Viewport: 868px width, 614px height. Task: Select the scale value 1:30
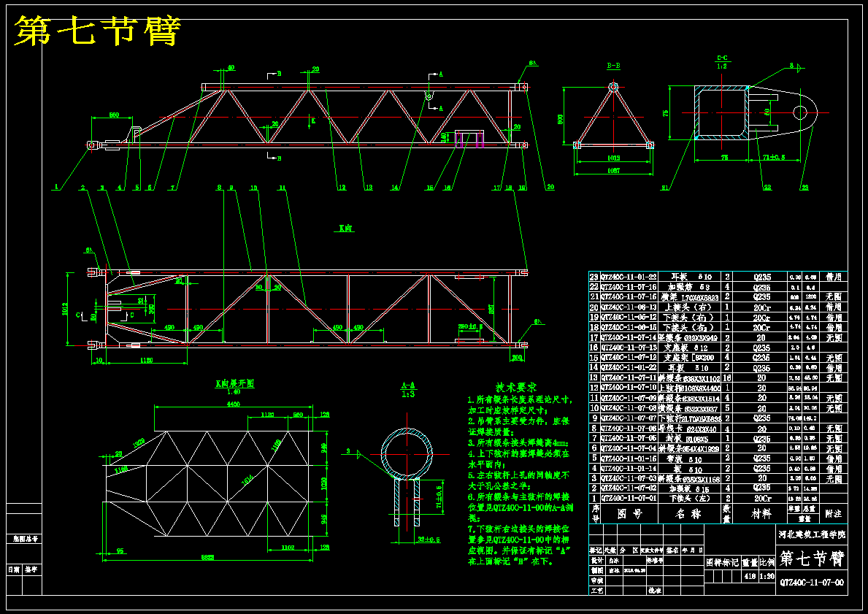pos(767,576)
